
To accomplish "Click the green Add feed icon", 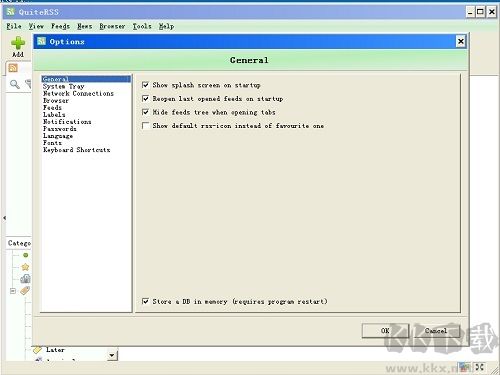I will click(18, 43).
